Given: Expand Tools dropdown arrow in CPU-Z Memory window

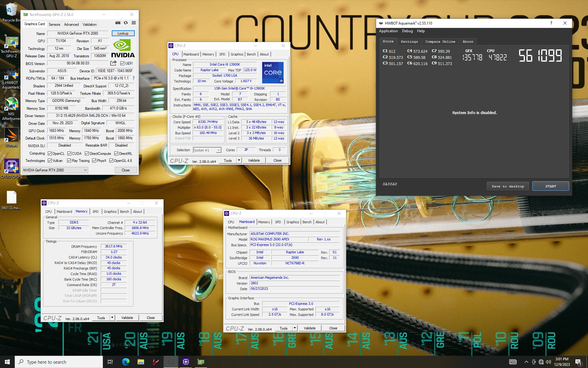Looking at the screenshot, I should [112, 318].
